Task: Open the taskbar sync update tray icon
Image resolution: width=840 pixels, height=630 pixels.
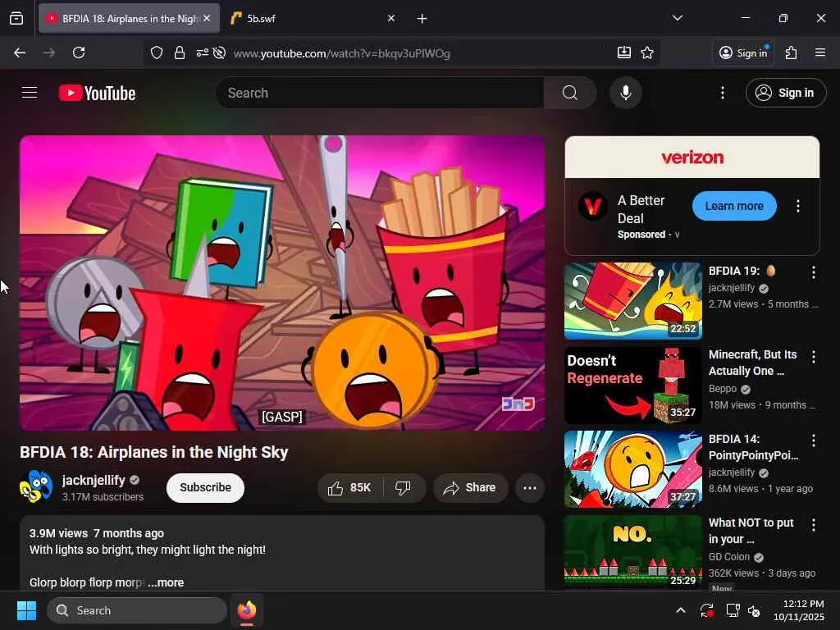Action: pos(706,610)
